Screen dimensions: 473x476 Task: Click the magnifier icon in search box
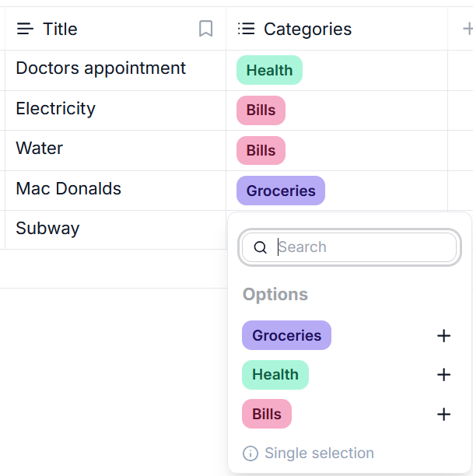click(260, 247)
